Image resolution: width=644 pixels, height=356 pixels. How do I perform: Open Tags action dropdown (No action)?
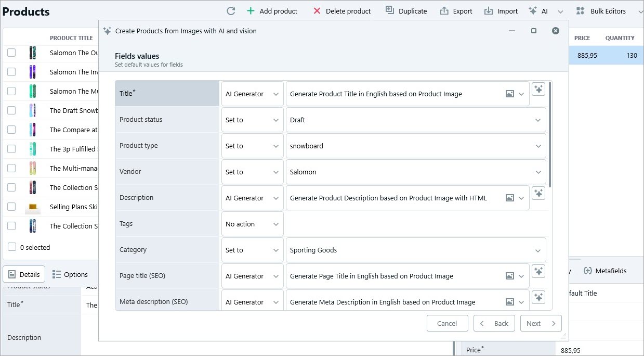[253, 224]
